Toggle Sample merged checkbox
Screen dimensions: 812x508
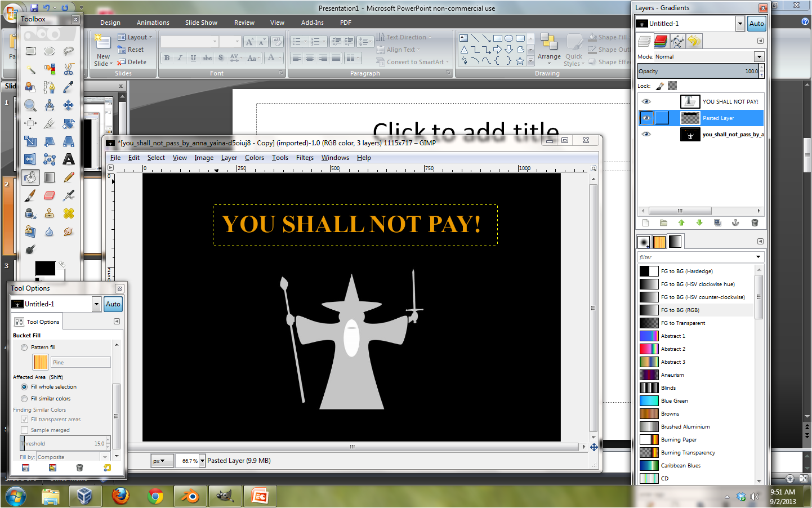pos(24,430)
